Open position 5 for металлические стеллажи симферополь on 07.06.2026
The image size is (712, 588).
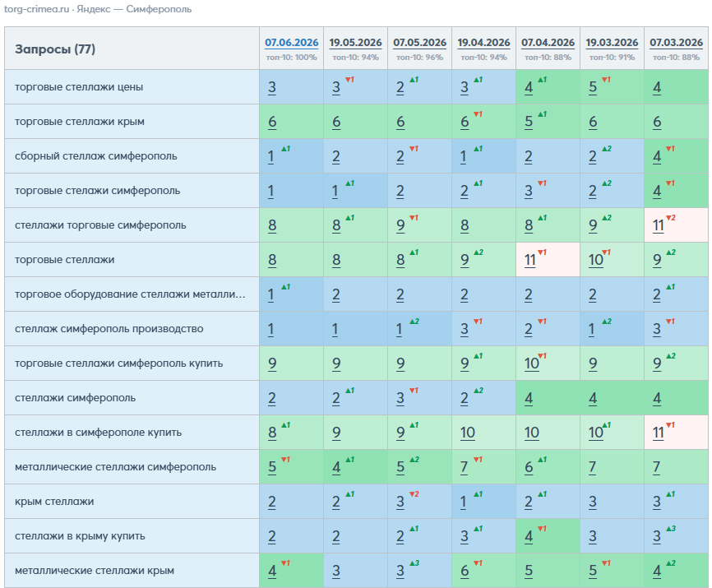[272, 467]
